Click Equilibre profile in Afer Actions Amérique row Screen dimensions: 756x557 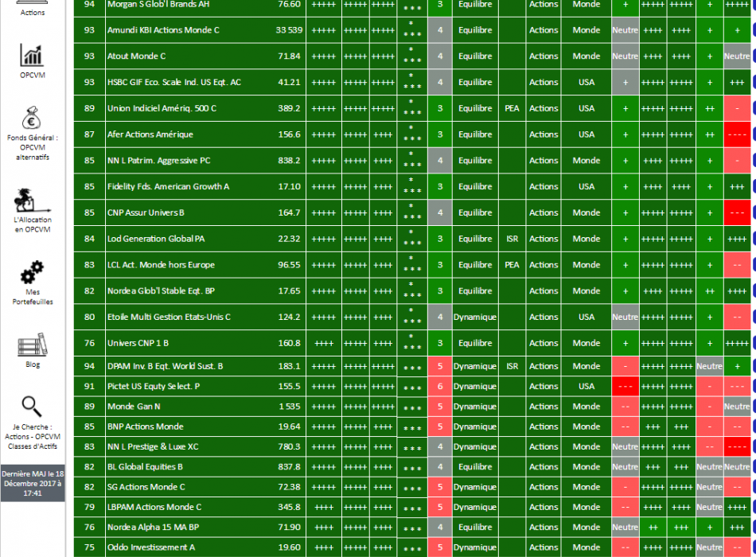(x=475, y=134)
